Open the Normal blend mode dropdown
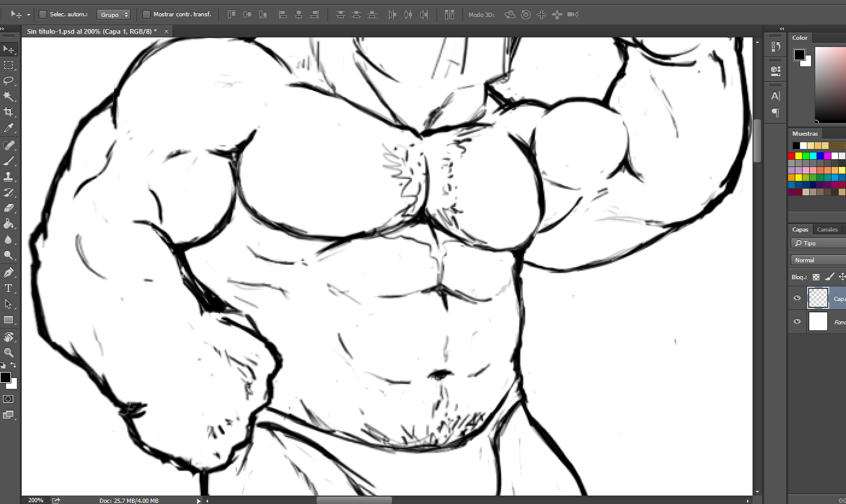846x504 pixels. (818, 260)
